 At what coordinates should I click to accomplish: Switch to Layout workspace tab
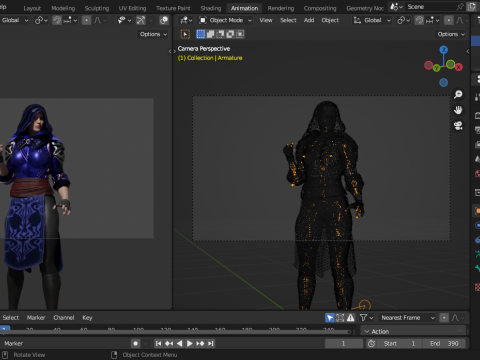[x=32, y=8]
